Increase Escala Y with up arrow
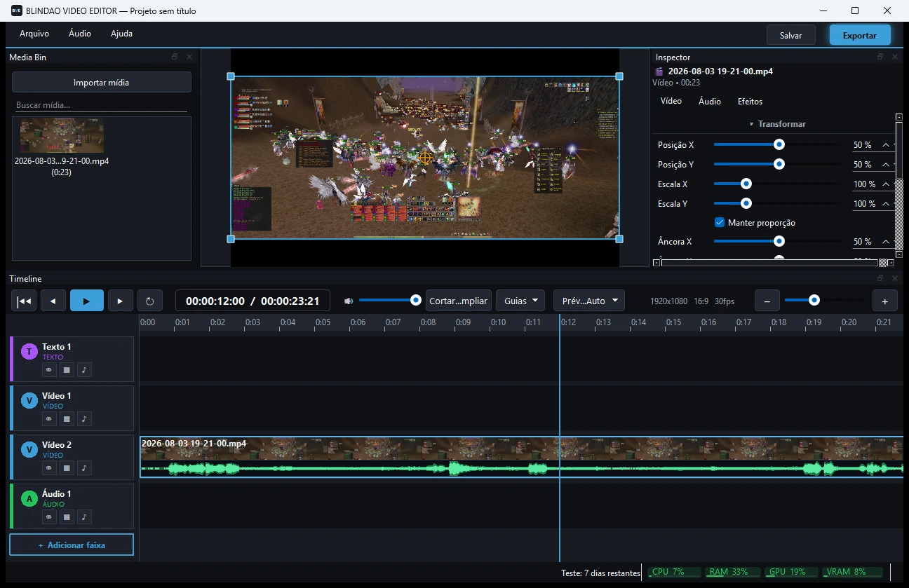The width and height of the screenshot is (909, 588). point(886,204)
